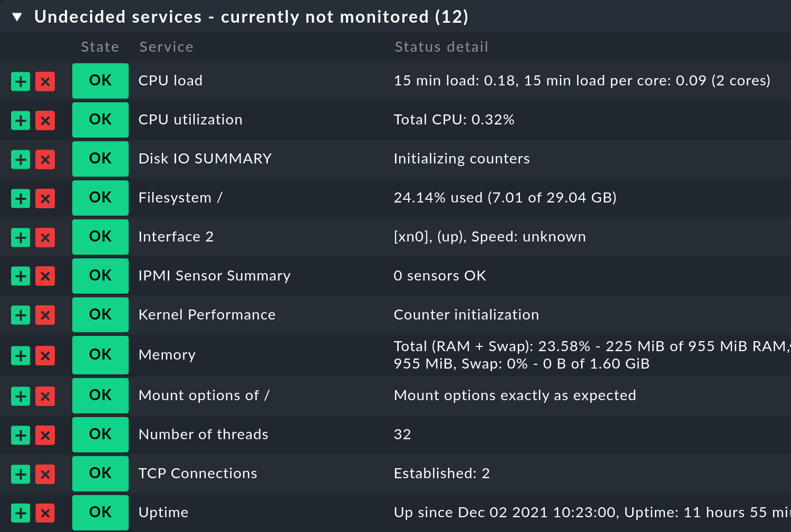The height and width of the screenshot is (532, 791).
Task: Click the OK button beside Mount options of /
Action: tap(100, 395)
